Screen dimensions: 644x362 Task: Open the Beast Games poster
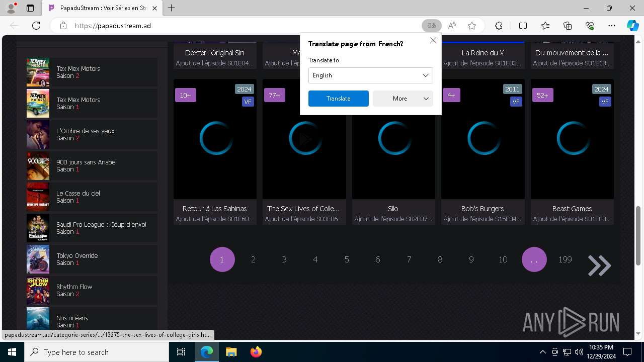coord(572,139)
